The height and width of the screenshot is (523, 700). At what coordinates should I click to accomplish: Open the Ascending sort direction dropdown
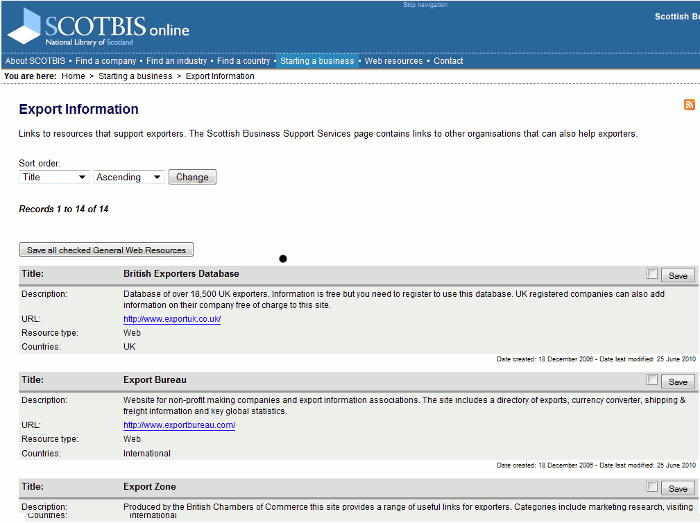(x=129, y=177)
